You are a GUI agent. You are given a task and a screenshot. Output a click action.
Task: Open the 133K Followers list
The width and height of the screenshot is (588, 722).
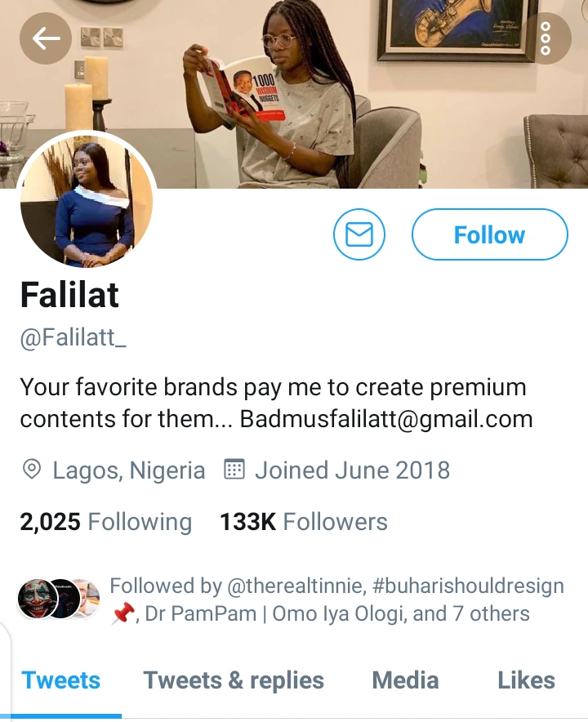tap(303, 522)
